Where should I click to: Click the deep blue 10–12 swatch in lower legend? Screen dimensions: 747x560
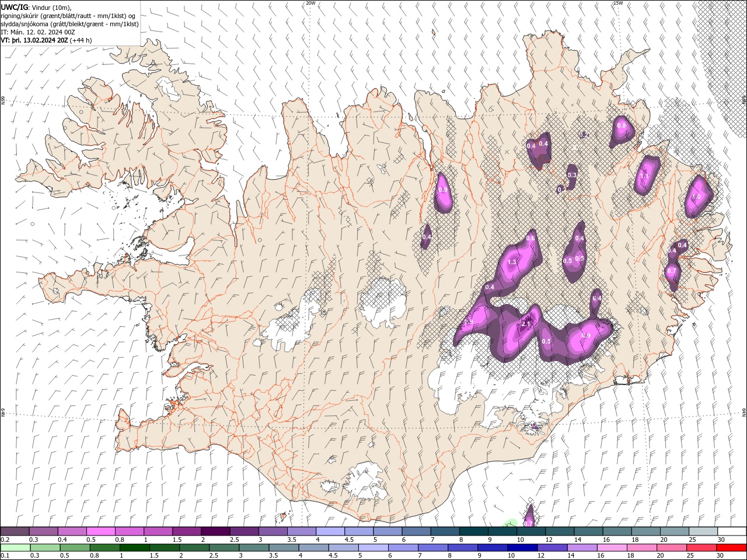522,548
